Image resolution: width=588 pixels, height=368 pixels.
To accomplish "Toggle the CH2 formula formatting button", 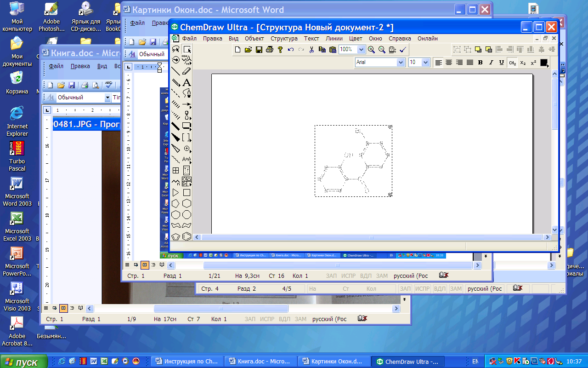I will (512, 63).
